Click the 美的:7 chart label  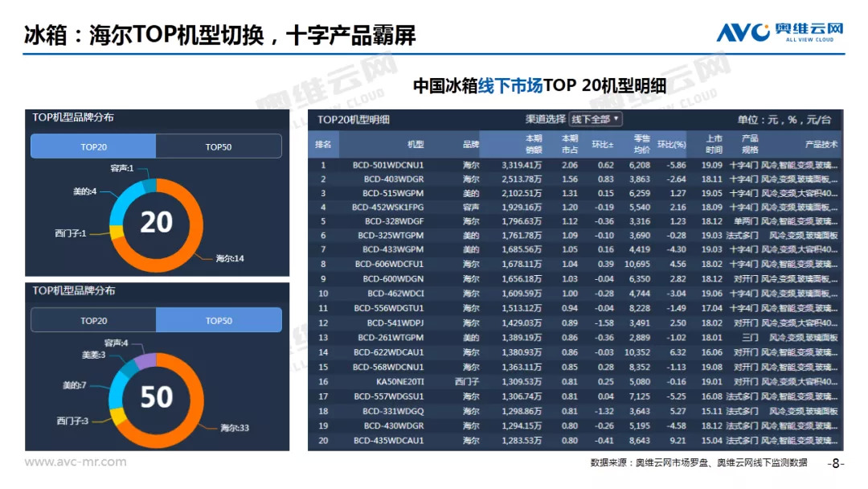coord(75,385)
